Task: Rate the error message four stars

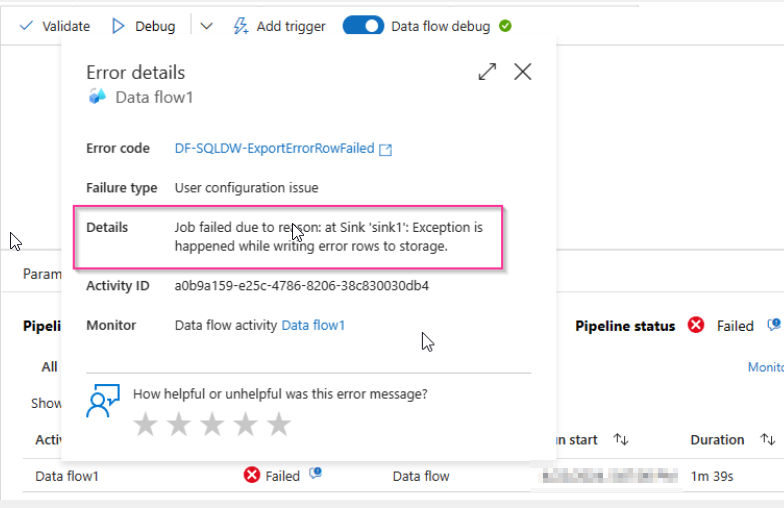Action: pyautogui.click(x=246, y=424)
